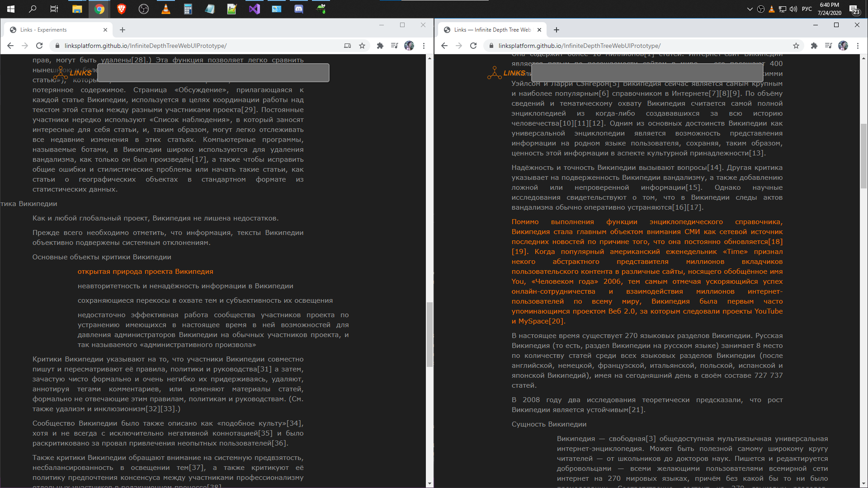Open Visual Studio from the taskbar
Image resolution: width=868 pixels, height=488 pixels.
(x=255, y=9)
